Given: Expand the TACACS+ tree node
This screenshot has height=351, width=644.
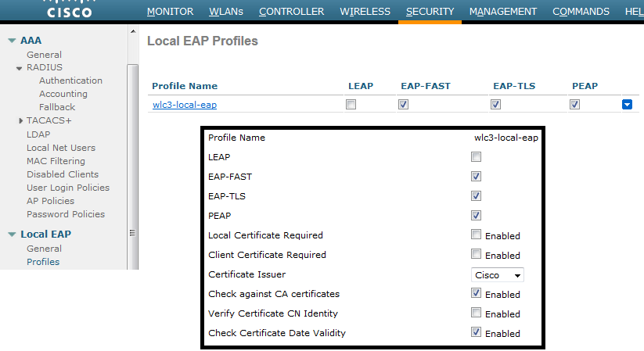Looking at the screenshot, I should click(x=20, y=121).
